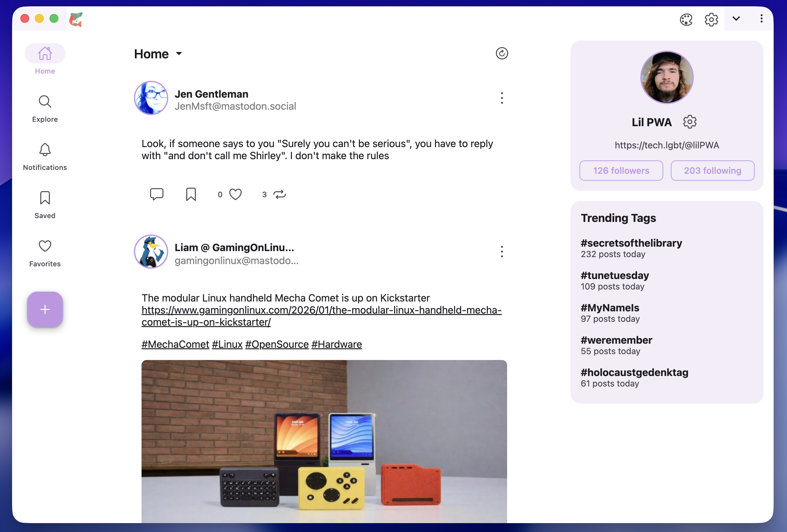Open profile settings gear next to Lil PWA
The image size is (787, 532).
[x=690, y=122]
